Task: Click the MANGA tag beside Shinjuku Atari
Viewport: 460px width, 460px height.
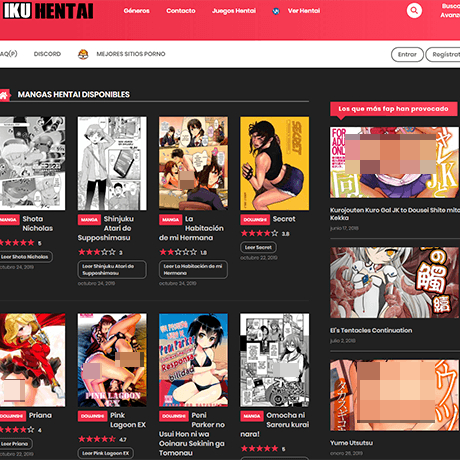Action: pos(89,220)
